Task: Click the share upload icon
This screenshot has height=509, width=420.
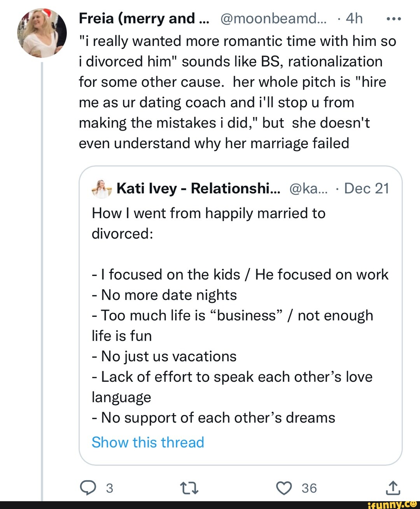Action: [393, 488]
